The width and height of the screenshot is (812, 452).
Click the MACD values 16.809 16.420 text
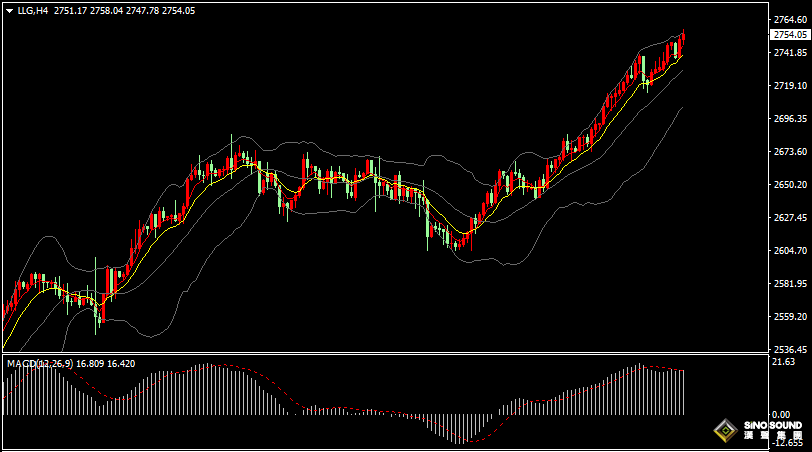[106, 364]
